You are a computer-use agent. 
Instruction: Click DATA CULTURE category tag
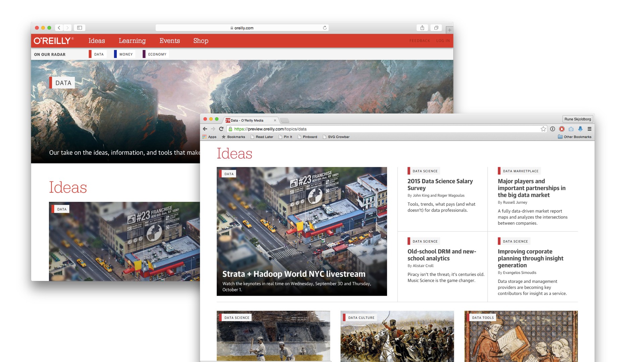pos(359,318)
